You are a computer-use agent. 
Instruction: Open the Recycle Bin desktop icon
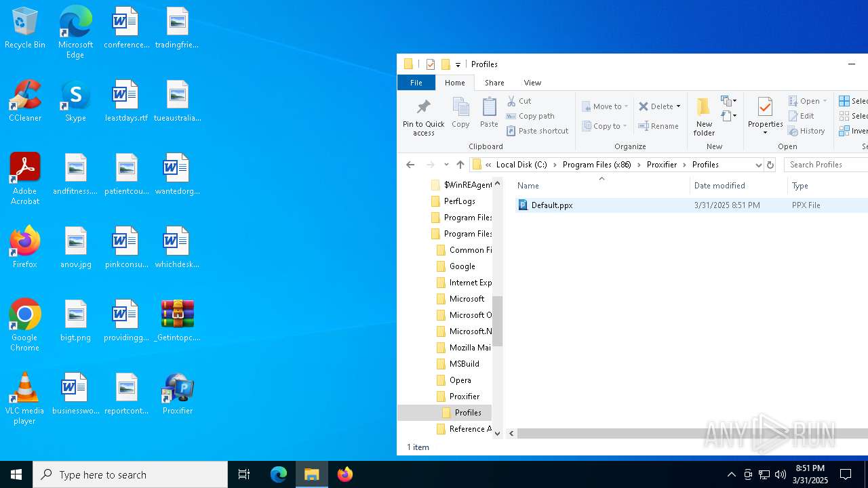(x=25, y=28)
